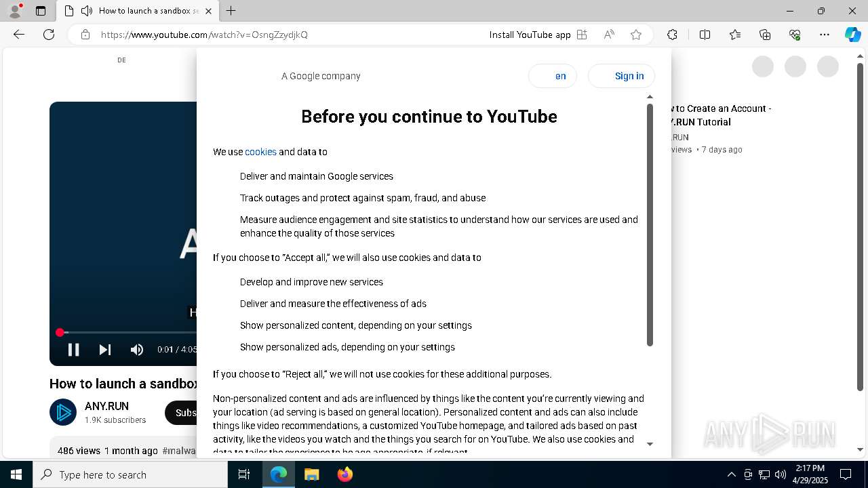Open Copilot icon in toolbar
Viewport: 868px width, 488px height.
pos(852,35)
